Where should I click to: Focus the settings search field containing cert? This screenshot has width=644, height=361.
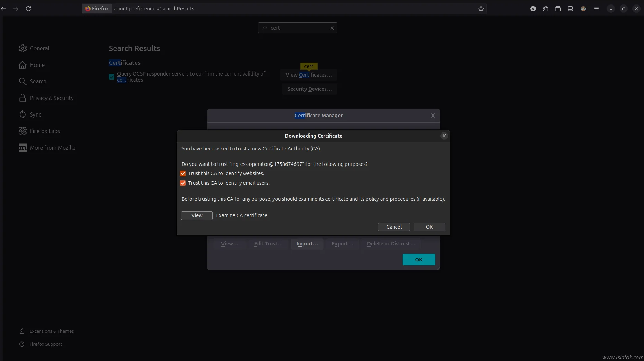click(x=298, y=28)
